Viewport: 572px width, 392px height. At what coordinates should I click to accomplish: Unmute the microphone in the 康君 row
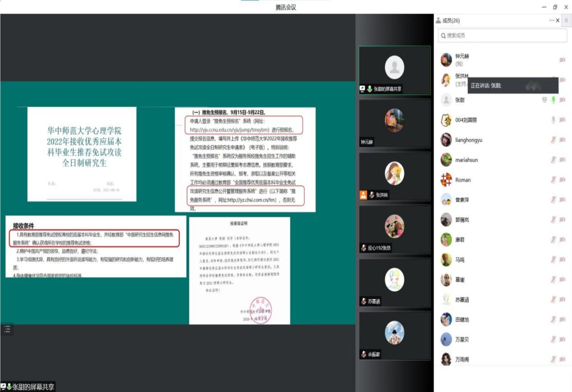tap(553, 240)
